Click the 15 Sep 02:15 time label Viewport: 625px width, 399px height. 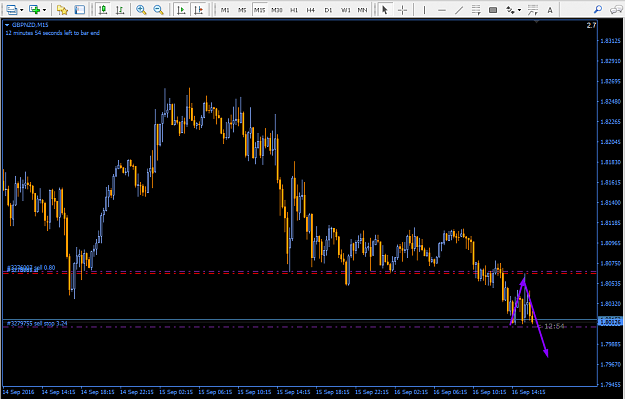(176, 392)
